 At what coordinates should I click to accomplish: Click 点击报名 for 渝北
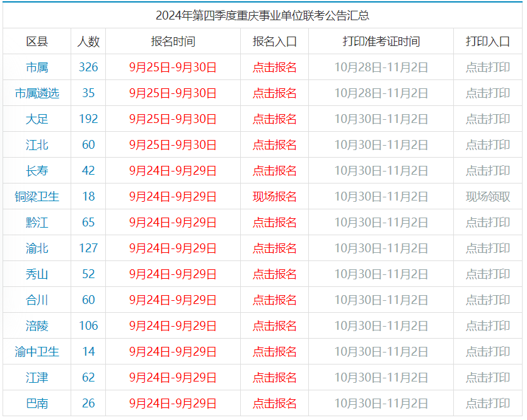[x=274, y=248]
